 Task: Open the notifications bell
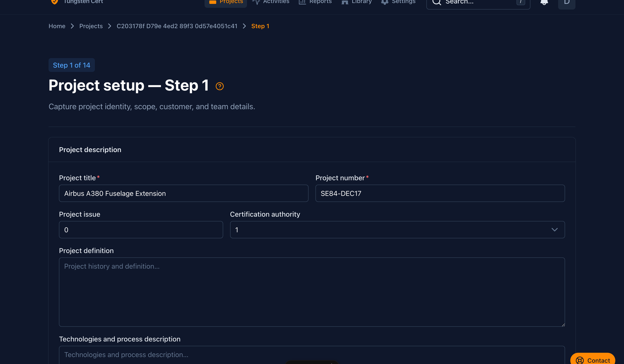(544, 2)
